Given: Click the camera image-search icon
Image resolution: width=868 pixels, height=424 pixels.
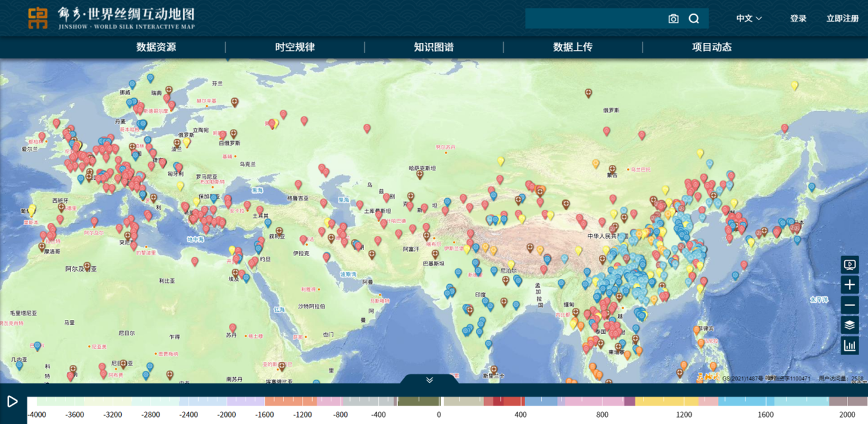Looking at the screenshot, I should coord(673,19).
